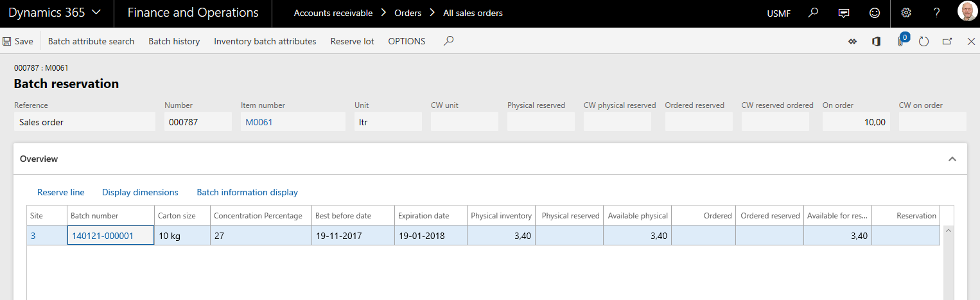Viewport: 980px width, 300px height.
Task: Click the carton size cell 10 kg
Action: 182,235
